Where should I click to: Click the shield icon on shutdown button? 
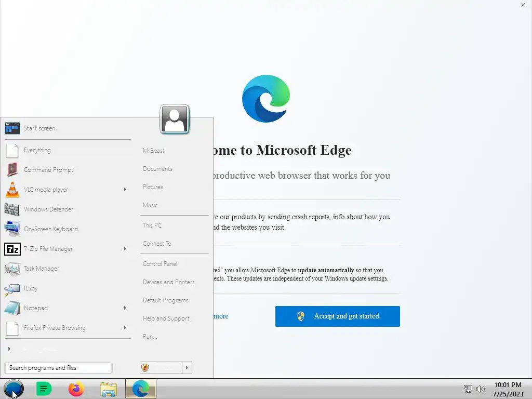point(145,368)
